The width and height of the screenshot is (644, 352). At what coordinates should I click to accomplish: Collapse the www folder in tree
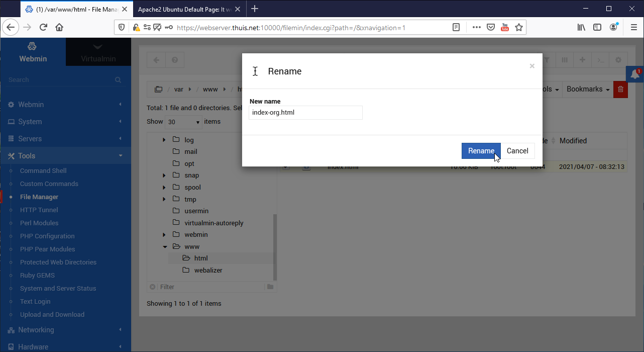[164, 247]
